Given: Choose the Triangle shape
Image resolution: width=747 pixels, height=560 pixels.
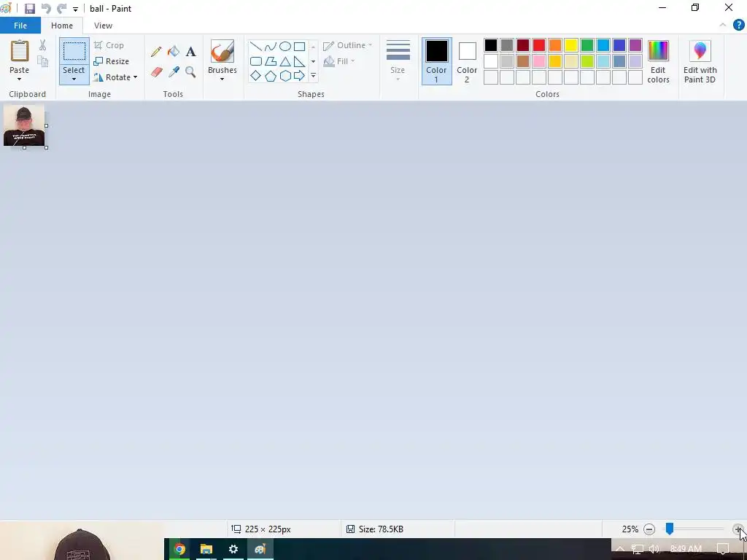Looking at the screenshot, I should click(x=285, y=61).
